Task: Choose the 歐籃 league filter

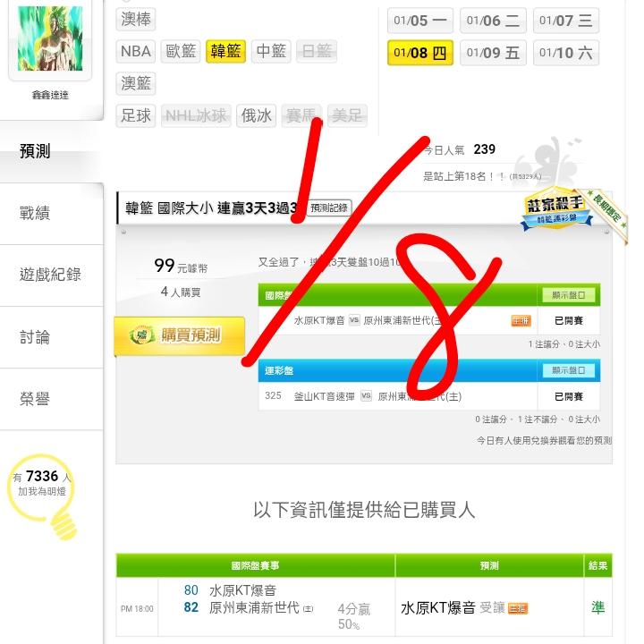Action: click(181, 51)
